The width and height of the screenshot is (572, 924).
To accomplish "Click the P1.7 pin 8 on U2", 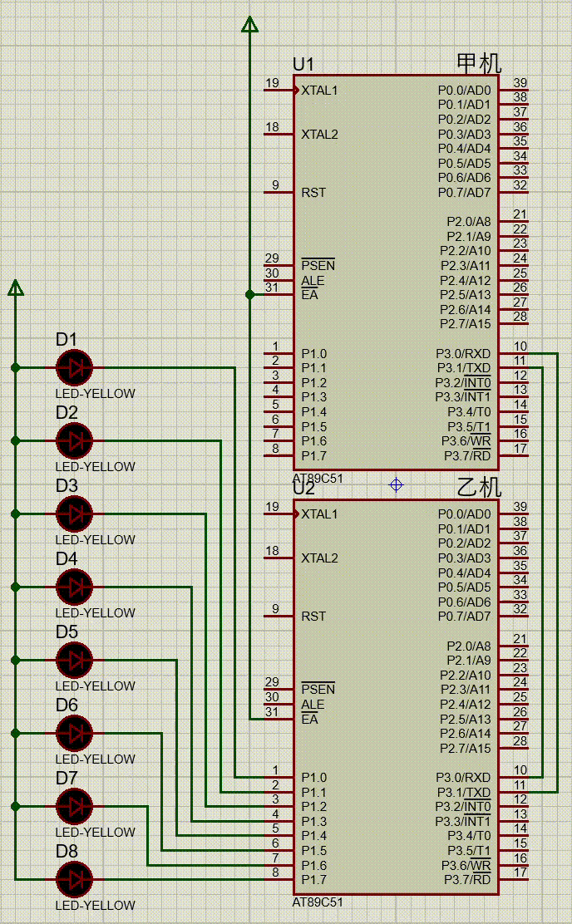I will tap(279, 879).
